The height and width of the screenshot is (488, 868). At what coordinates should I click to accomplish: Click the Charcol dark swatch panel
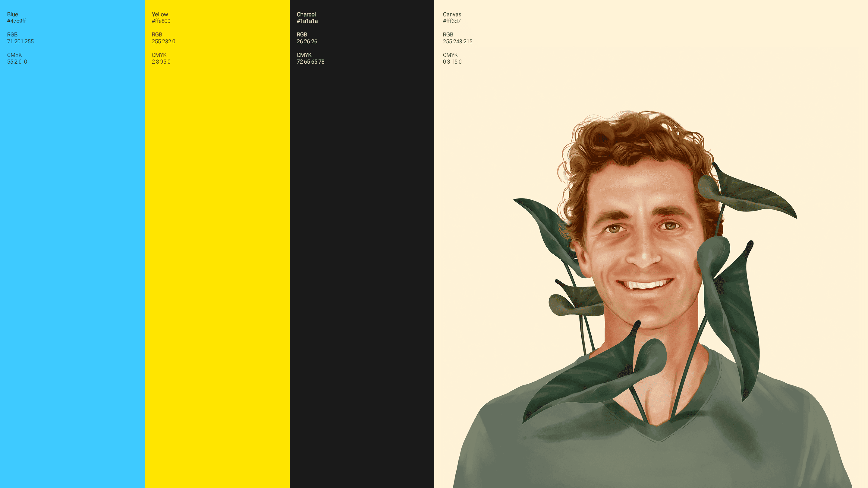[x=362, y=244]
